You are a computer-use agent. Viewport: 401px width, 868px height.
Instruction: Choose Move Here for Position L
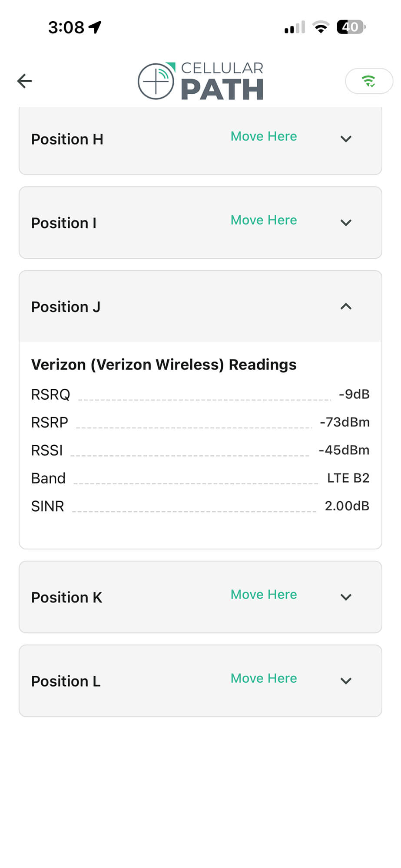pyautogui.click(x=264, y=678)
